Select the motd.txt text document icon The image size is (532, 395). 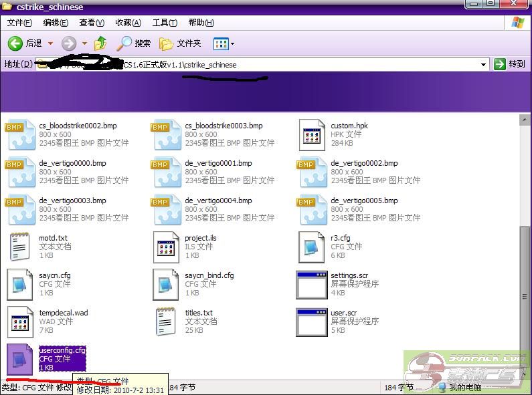click(x=19, y=247)
